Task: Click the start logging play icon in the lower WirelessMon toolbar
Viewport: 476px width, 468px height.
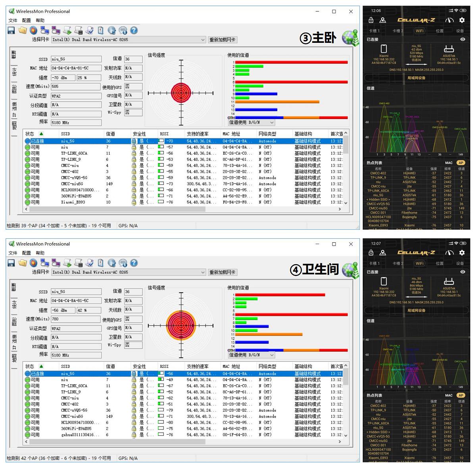Action: (67, 263)
